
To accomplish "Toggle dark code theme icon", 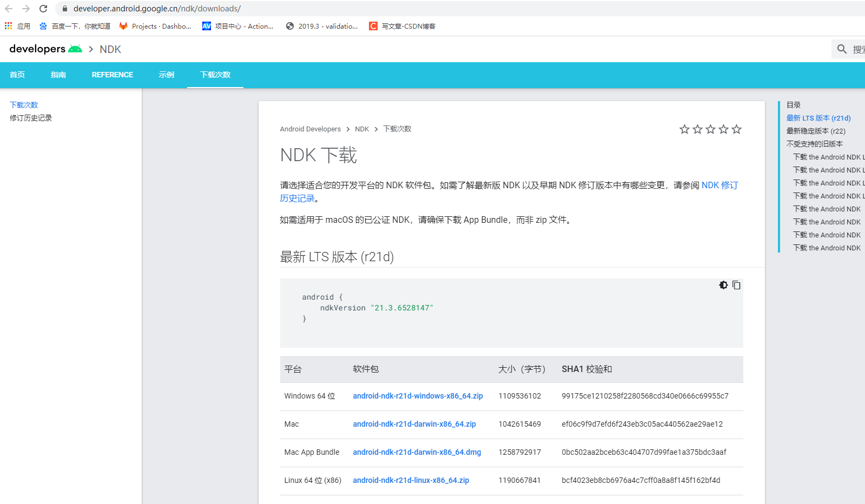I will [723, 285].
